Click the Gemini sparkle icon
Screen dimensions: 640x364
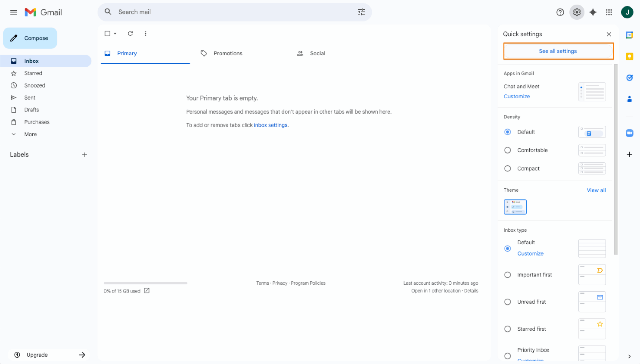593,12
